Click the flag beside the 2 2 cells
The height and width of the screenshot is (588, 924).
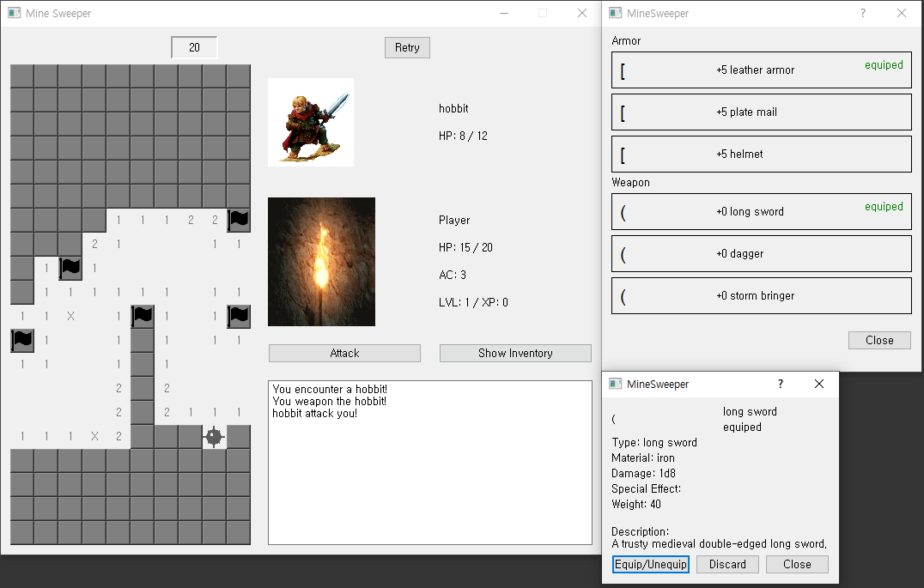coord(239,220)
